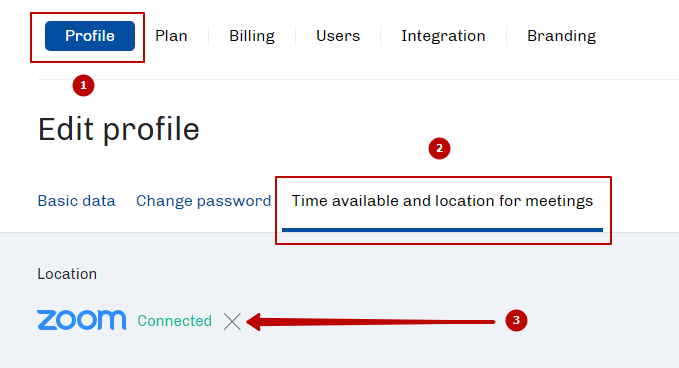Click the blue underline of active subtab
Viewport: 679px width, 368px height.
(x=442, y=230)
